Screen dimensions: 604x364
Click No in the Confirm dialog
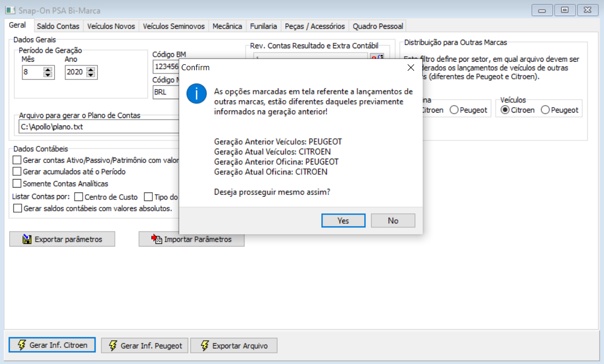(x=393, y=220)
